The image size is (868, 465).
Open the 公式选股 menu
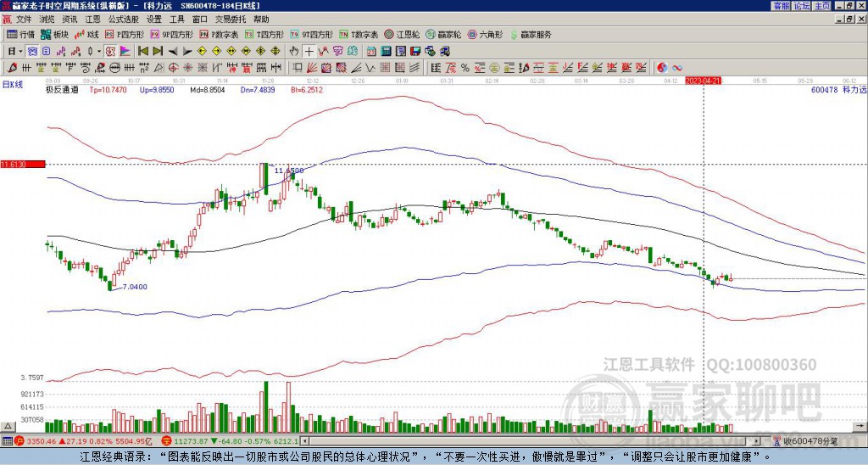point(124,20)
